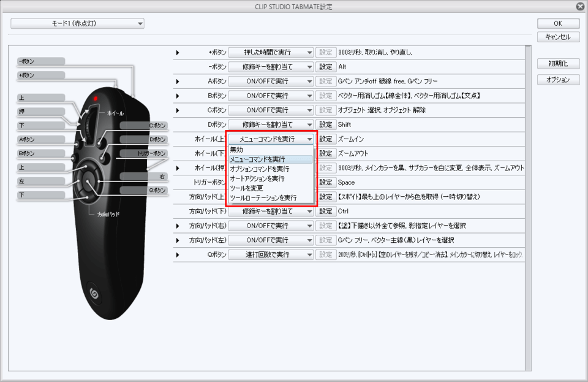Screen dimensions: 588x382
Task: Click the Space setting text
Action: [x=346, y=182]
